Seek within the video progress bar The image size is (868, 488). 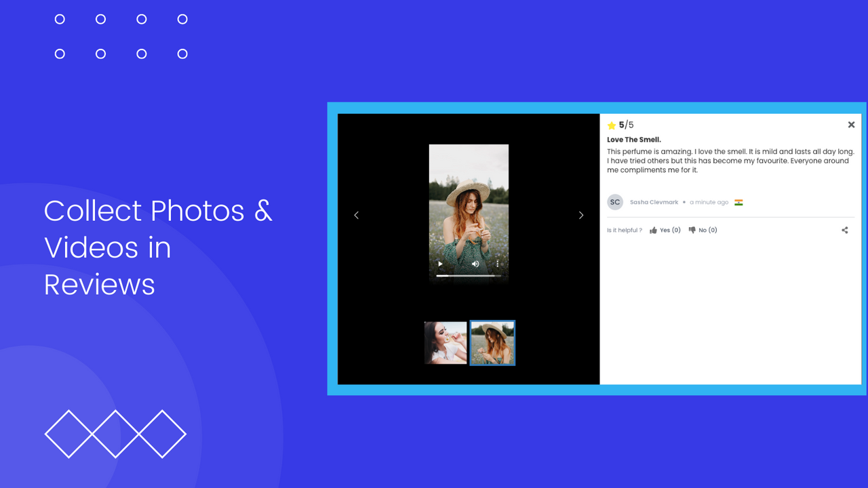(x=469, y=276)
